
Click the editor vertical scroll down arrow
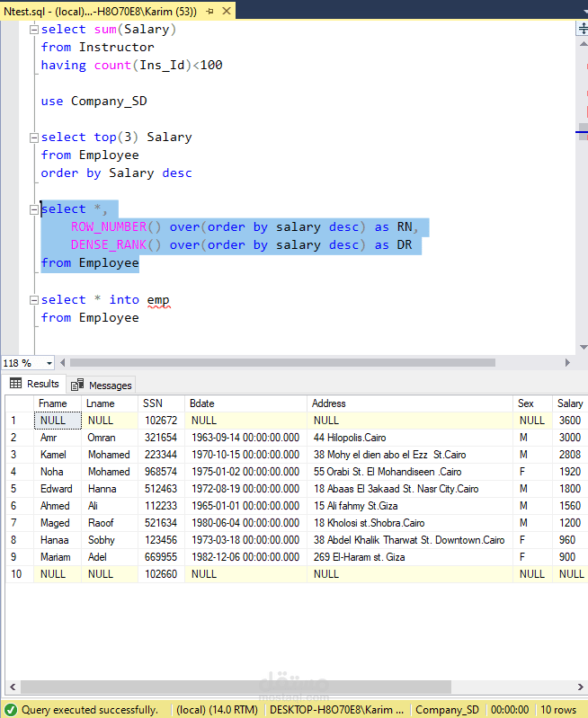[x=583, y=347]
